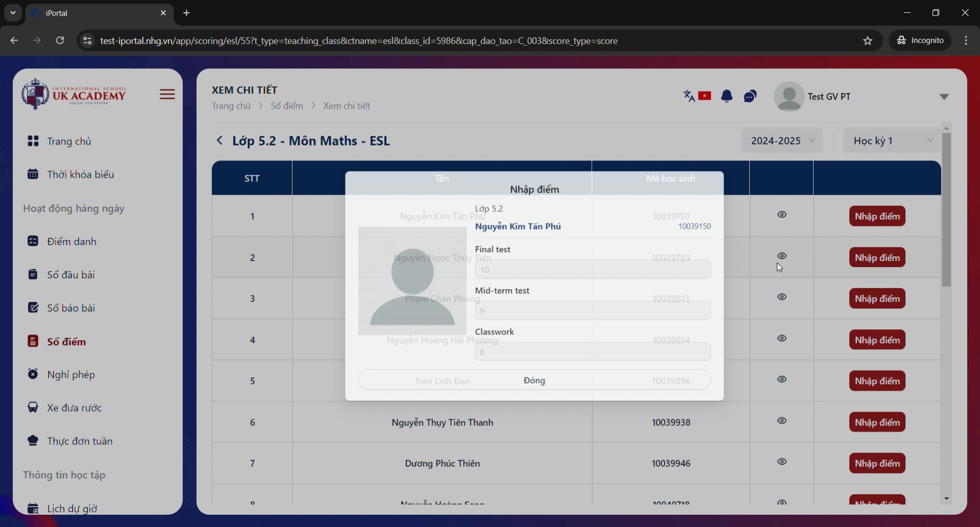Click the language translate icon

[689, 96]
